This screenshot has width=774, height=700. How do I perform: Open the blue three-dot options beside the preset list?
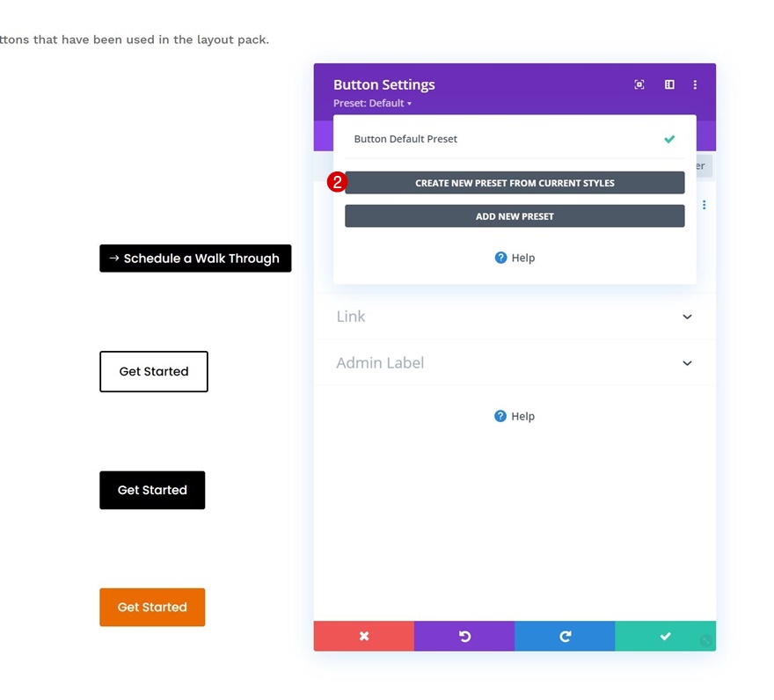pyautogui.click(x=704, y=204)
